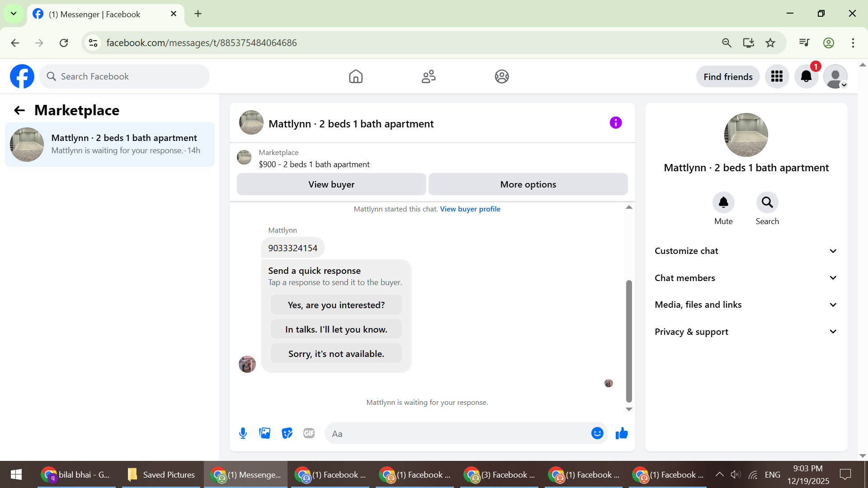The height and width of the screenshot is (488, 868).
Task: Go to the Facebook Home tab
Action: 356,76
